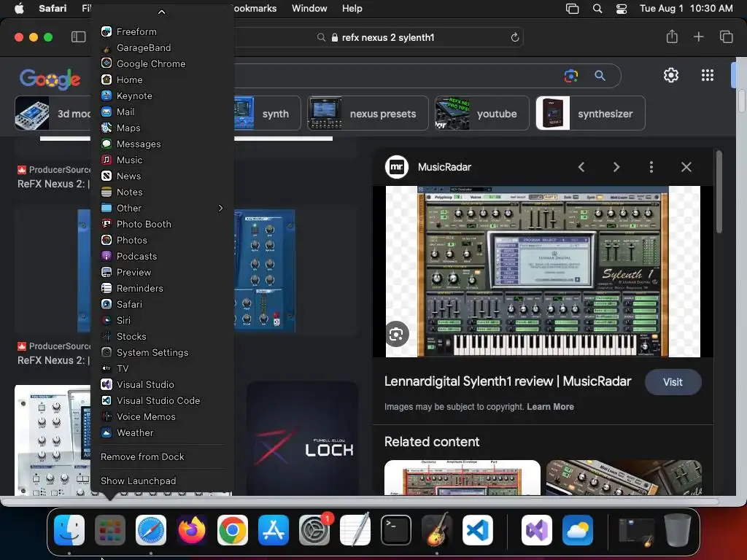747x560 pixels.
Task: Click the MusicRadar source name
Action: pyautogui.click(x=444, y=167)
